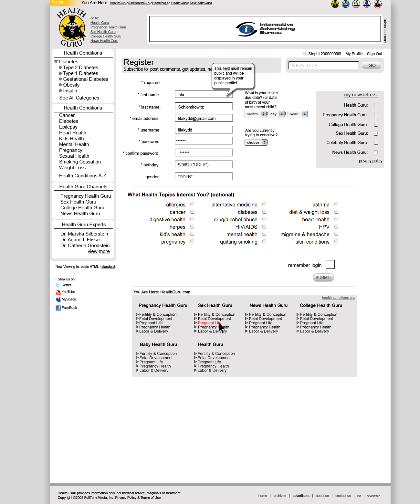Click the Facebook f icon
Viewport: 420px width, 504px height.
pos(58,308)
